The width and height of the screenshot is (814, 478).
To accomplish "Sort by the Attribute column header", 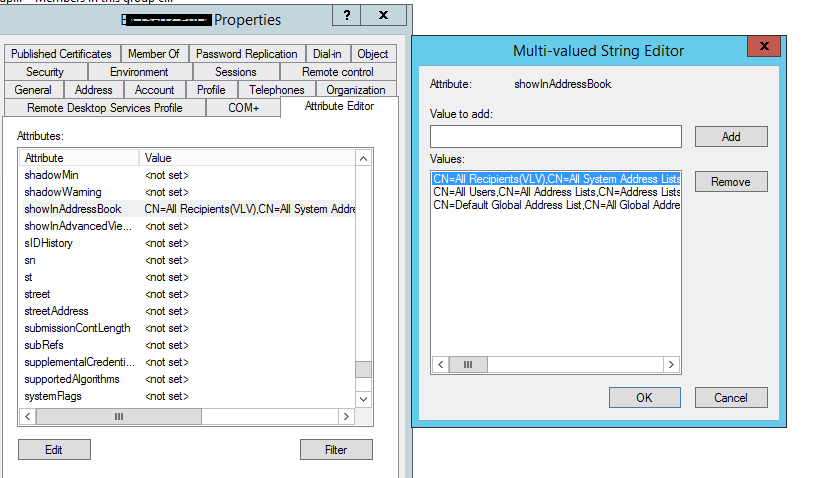I will pyautogui.click(x=79, y=158).
